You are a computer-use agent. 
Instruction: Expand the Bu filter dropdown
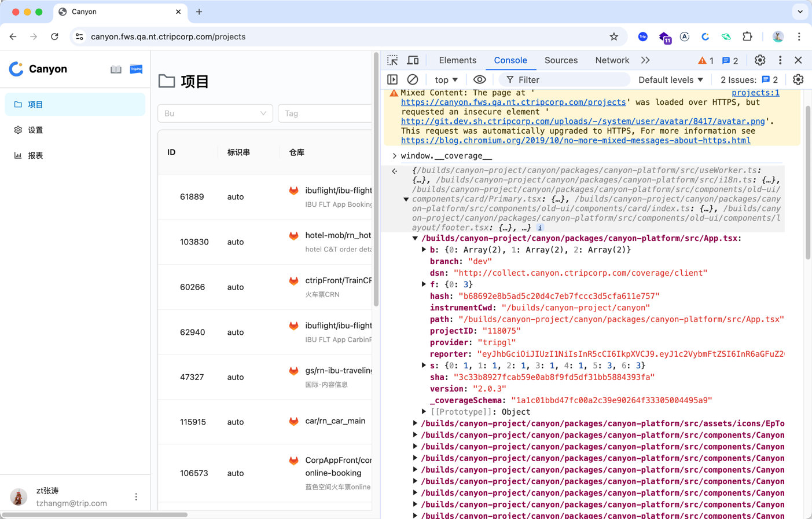215,114
